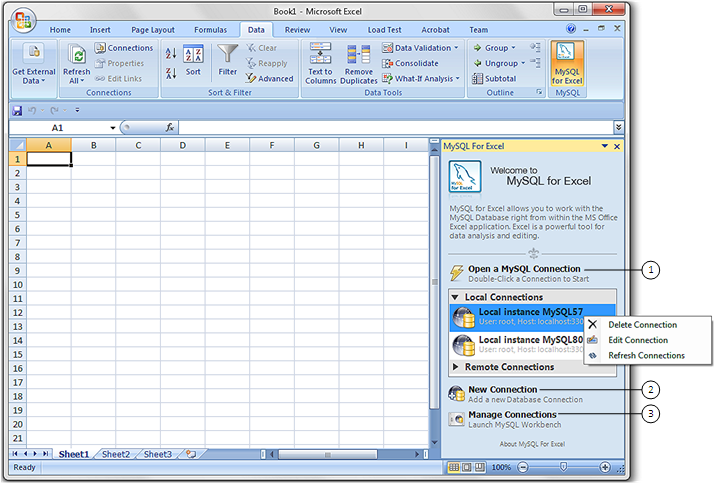Image resolution: width=715 pixels, height=483 pixels.
Task: Click Advanced filter option
Action: pos(269,78)
